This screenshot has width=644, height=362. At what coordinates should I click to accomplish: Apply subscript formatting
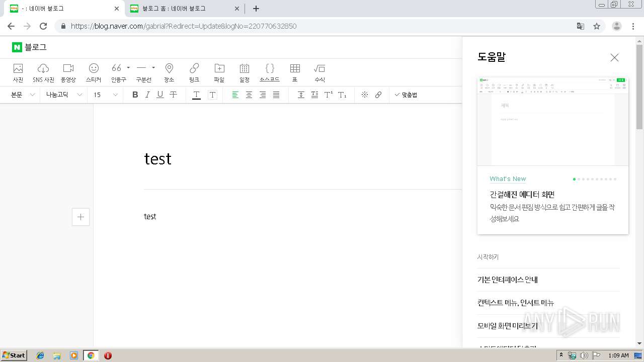pyautogui.click(x=342, y=95)
